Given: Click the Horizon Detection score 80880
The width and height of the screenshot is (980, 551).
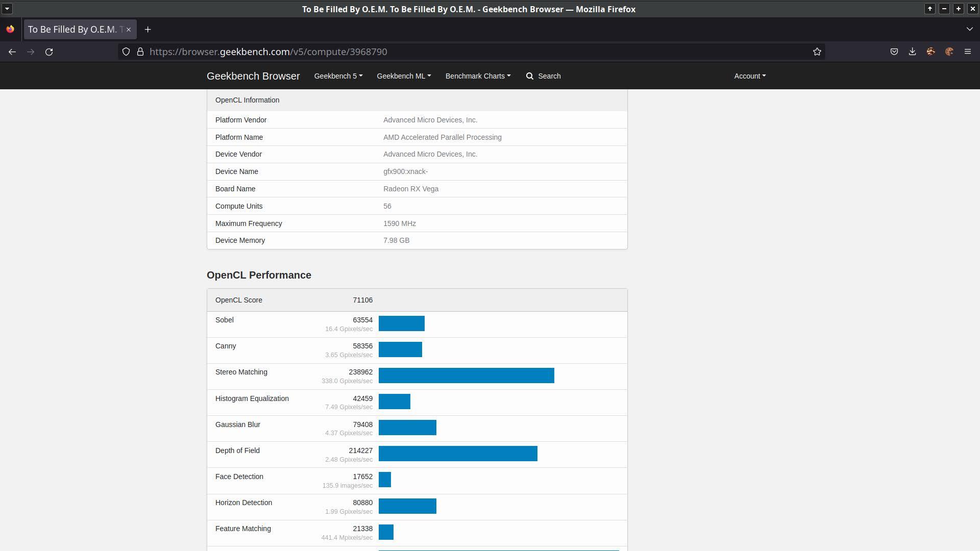Looking at the screenshot, I should (x=362, y=503).
